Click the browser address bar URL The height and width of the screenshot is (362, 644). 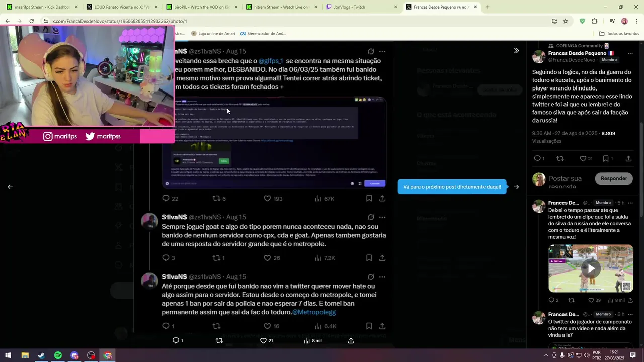[120, 21]
